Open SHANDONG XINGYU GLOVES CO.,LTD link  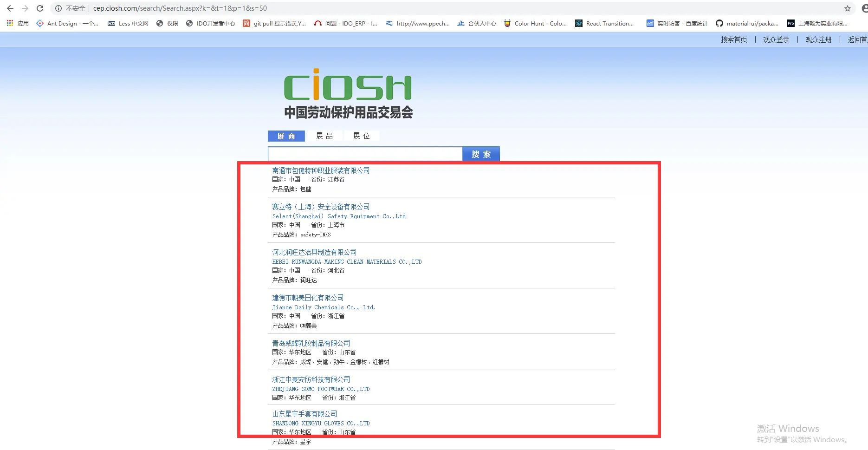click(321, 424)
